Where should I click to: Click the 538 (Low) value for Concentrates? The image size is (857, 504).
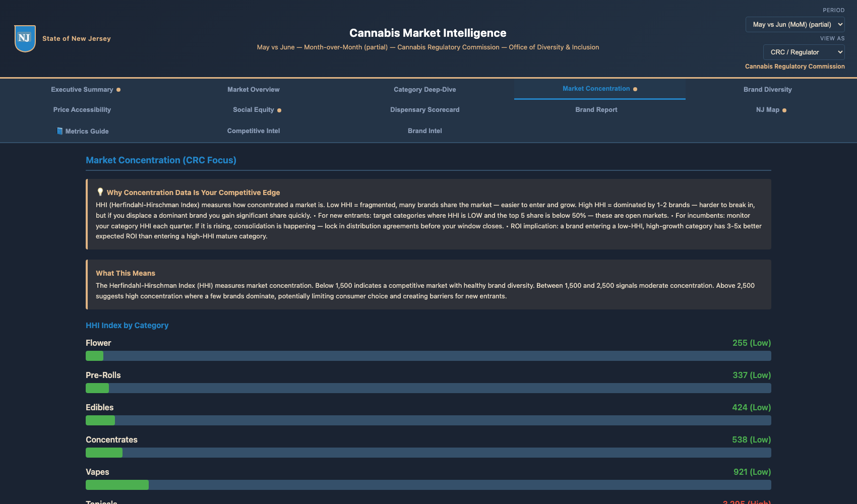click(752, 439)
